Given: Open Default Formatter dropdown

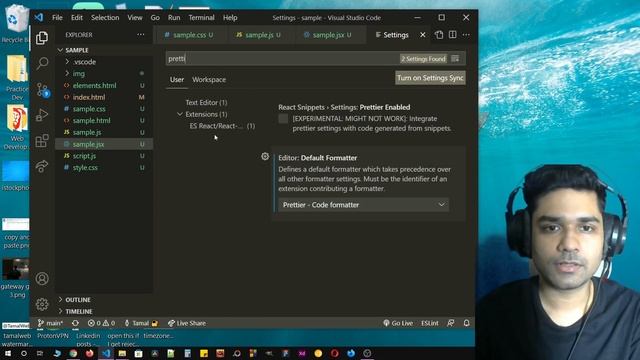Looking at the screenshot, I should (363, 205).
